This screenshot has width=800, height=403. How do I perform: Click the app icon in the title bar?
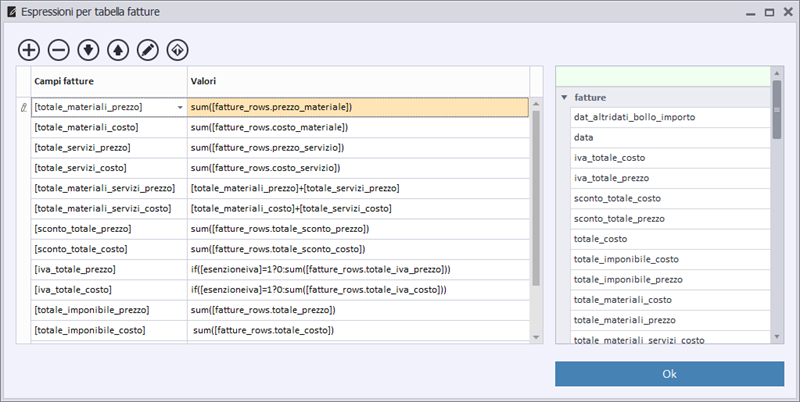(x=11, y=11)
